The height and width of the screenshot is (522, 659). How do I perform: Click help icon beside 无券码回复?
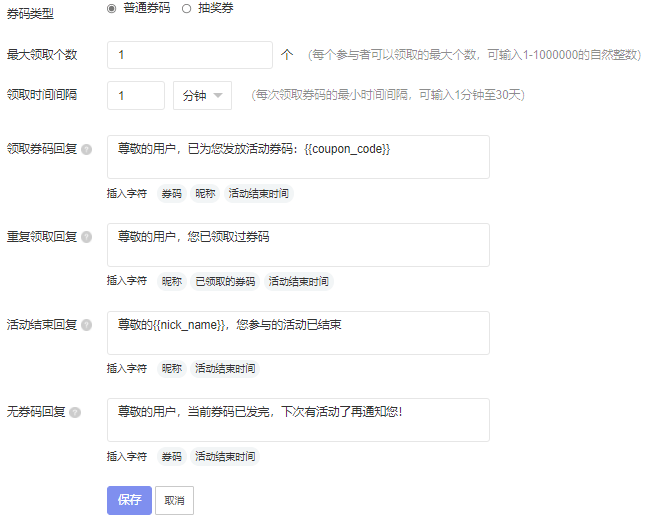(75, 412)
